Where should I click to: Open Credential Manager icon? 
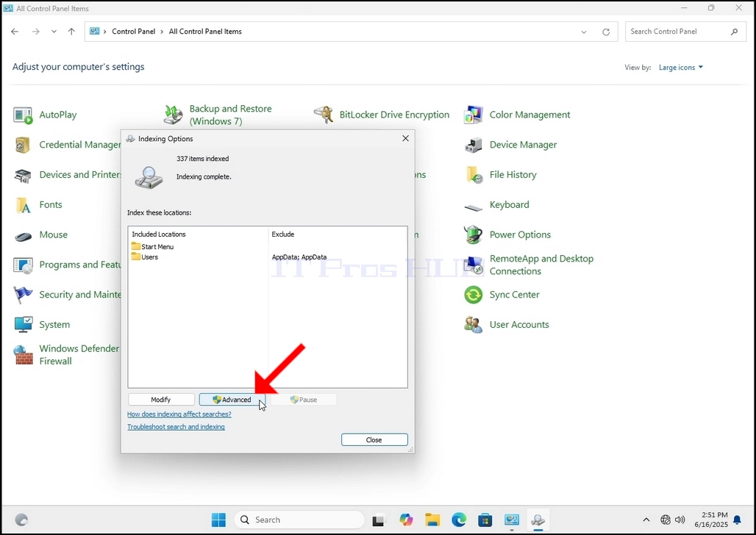click(23, 145)
